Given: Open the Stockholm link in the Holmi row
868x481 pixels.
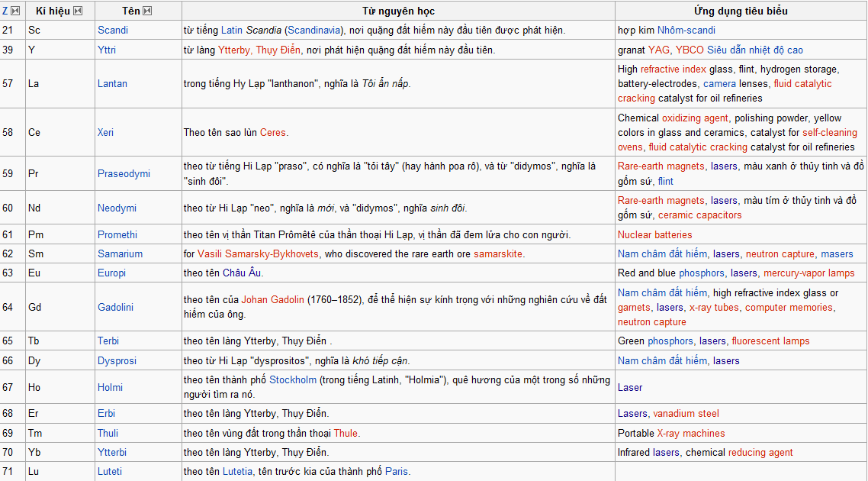Looking at the screenshot, I should pos(293,380).
